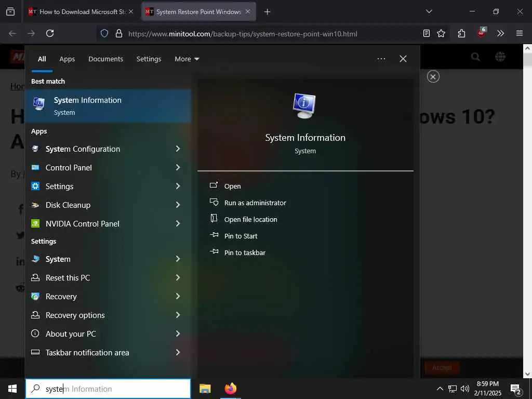Select the All search filter tab
532x399 pixels.
(42, 59)
